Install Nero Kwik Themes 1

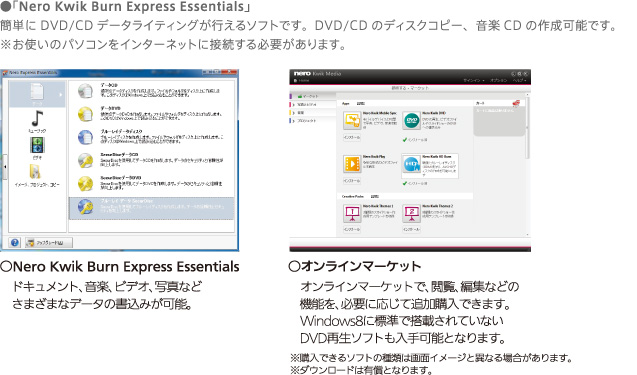352,230
